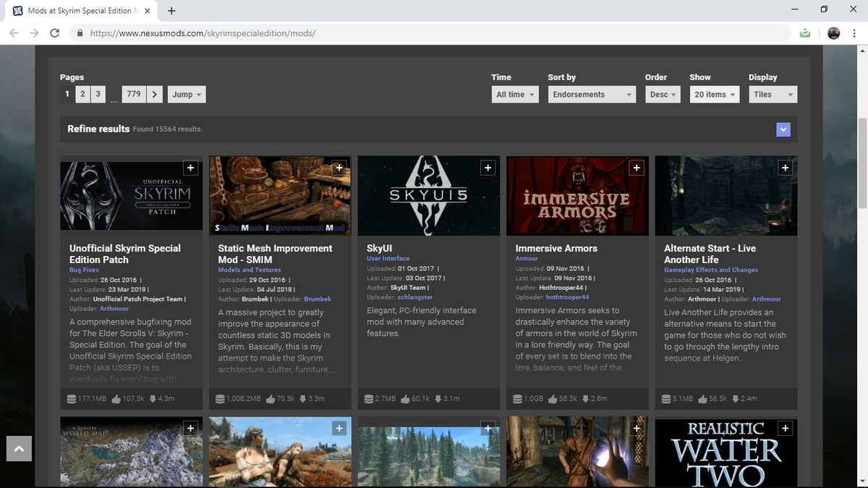The height and width of the screenshot is (488, 868).
Task: Open the Jump page selector
Action: [186, 94]
